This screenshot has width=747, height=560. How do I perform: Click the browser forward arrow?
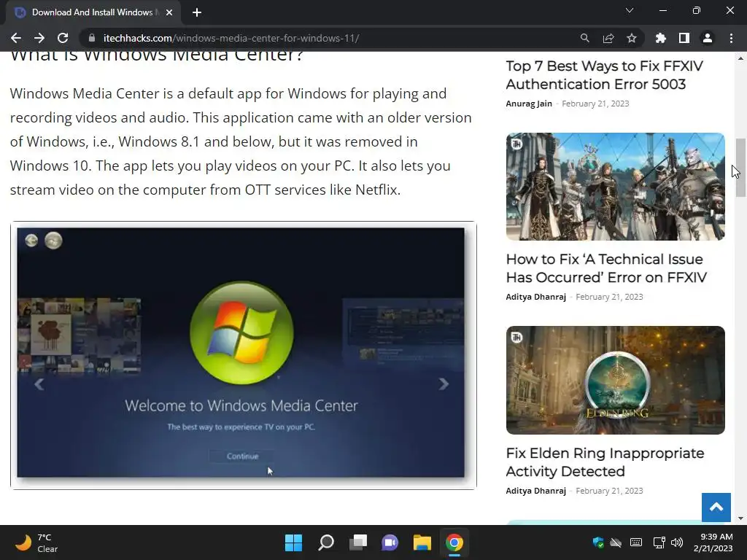39,38
